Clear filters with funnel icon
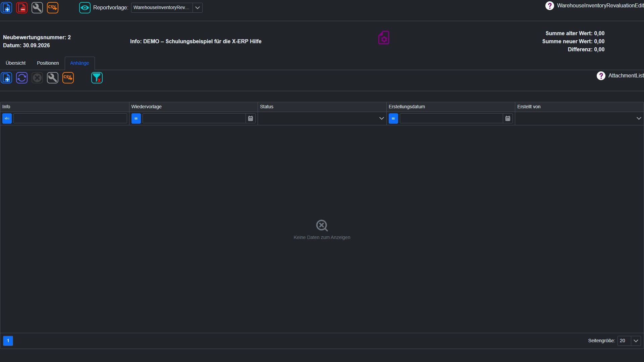 [97, 78]
